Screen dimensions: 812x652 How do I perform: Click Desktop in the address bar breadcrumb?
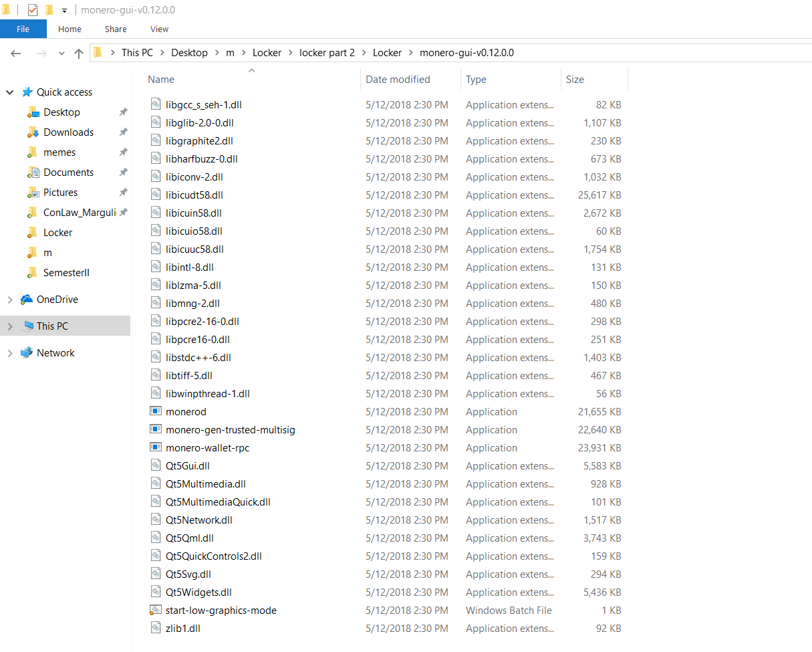click(x=189, y=52)
